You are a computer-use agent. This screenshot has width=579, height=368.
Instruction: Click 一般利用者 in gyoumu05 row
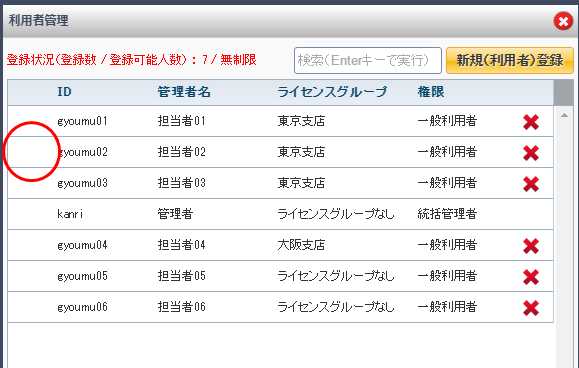[447, 276]
